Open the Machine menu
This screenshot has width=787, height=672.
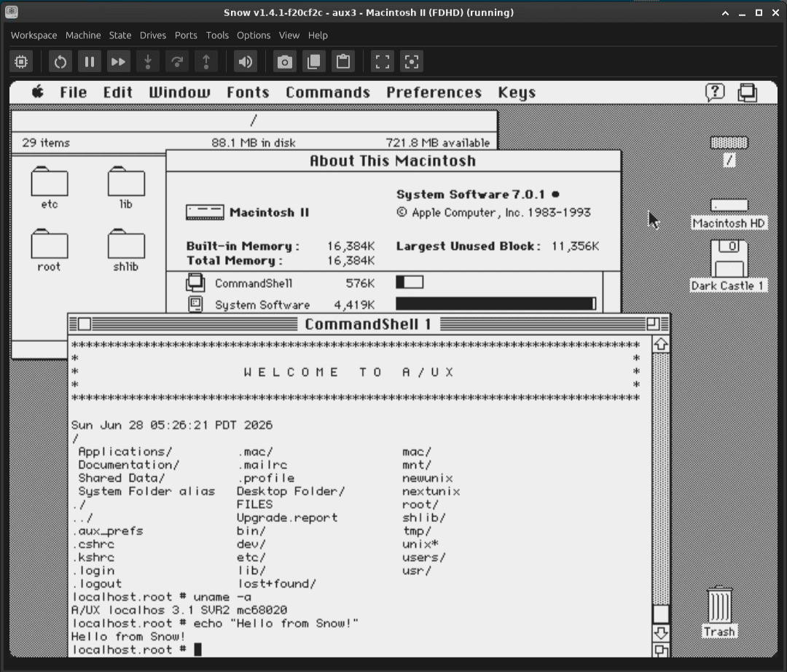click(x=83, y=35)
